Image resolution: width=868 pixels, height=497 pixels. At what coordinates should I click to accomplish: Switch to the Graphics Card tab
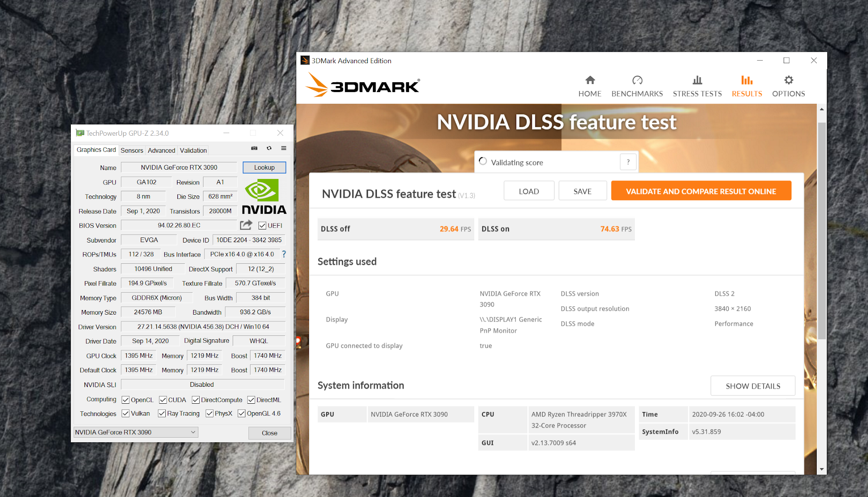pos(96,150)
